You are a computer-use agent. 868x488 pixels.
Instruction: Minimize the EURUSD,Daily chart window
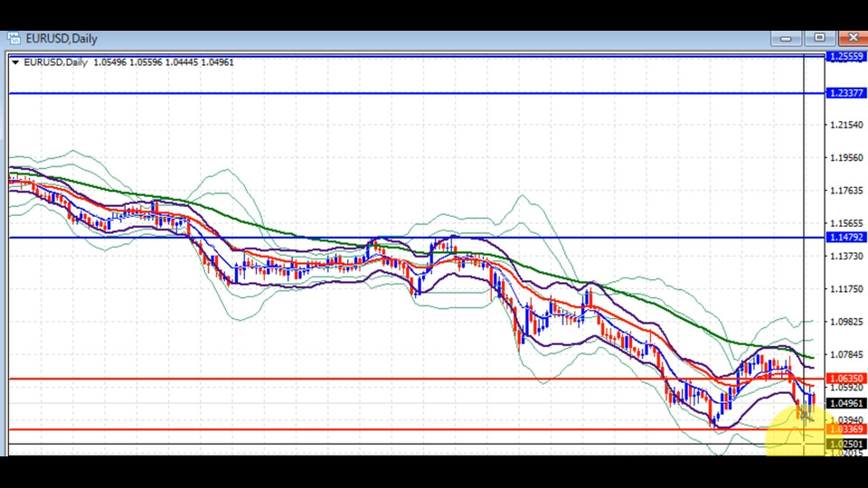[786, 38]
